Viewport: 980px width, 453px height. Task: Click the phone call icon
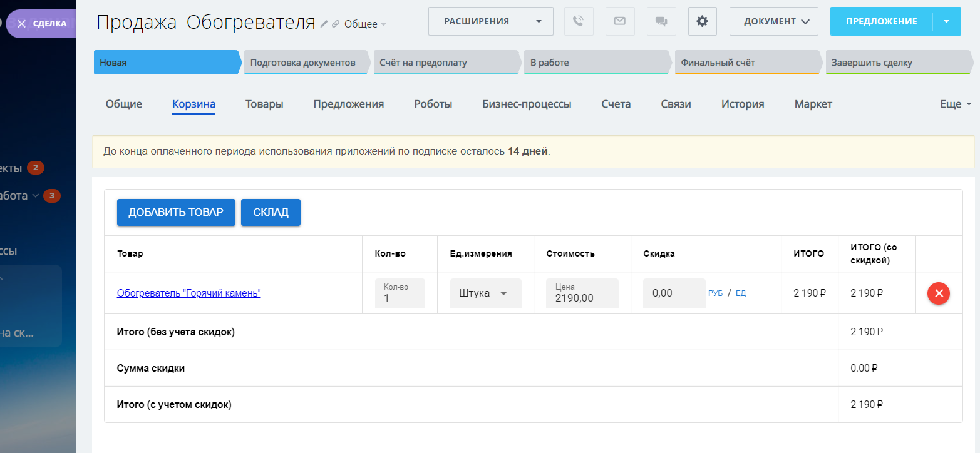[x=579, y=21]
